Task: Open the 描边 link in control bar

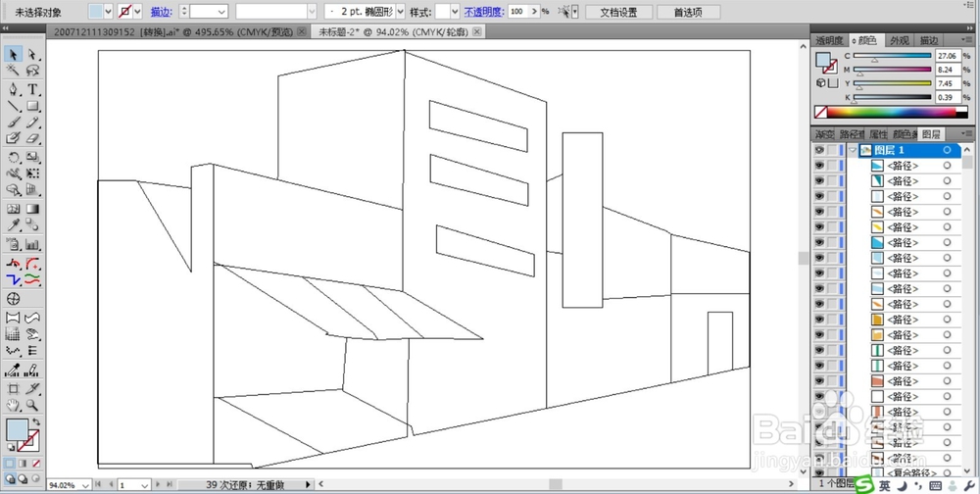Action: [161, 11]
